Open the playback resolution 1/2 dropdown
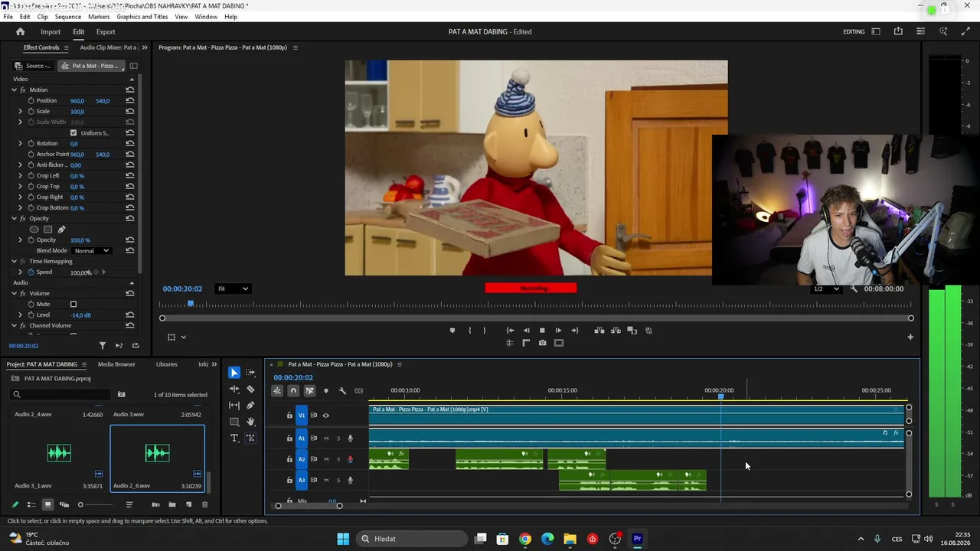Screen dimensions: 980x551 click(x=826, y=289)
